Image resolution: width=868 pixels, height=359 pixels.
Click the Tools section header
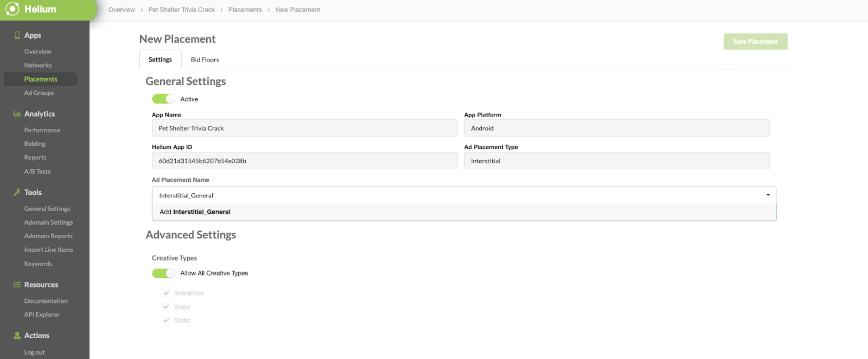coord(33,193)
